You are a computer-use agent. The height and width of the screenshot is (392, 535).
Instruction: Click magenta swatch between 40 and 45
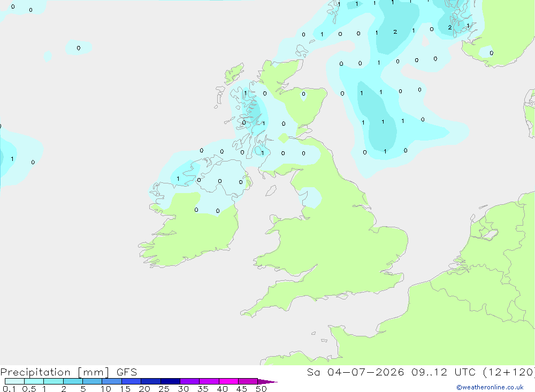tap(228, 381)
